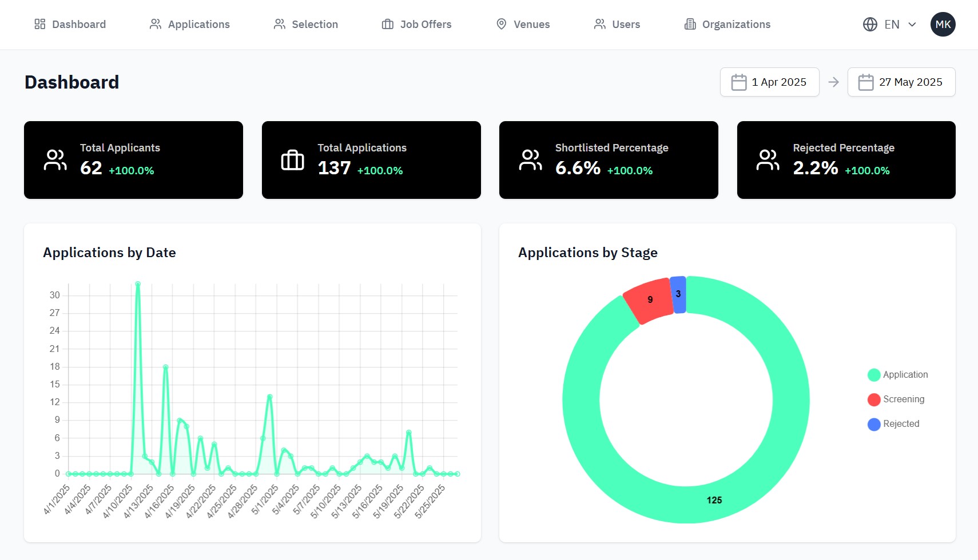Click the Organizations building icon

[690, 24]
